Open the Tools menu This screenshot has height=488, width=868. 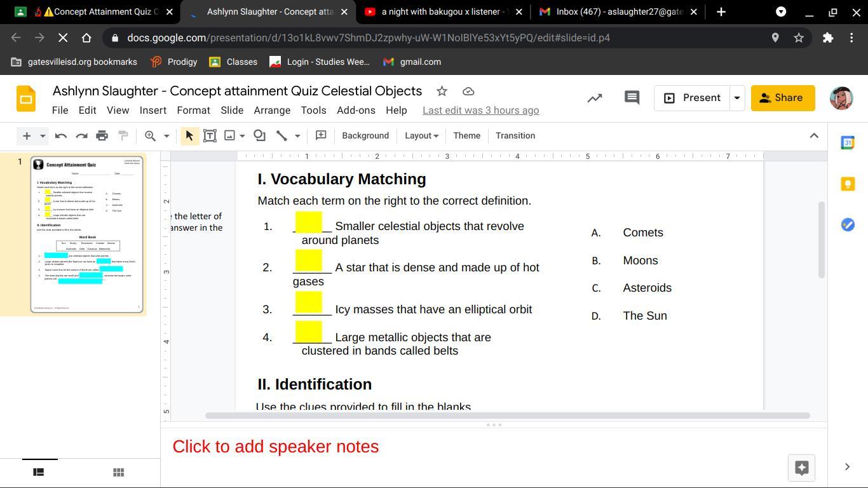[313, 111]
